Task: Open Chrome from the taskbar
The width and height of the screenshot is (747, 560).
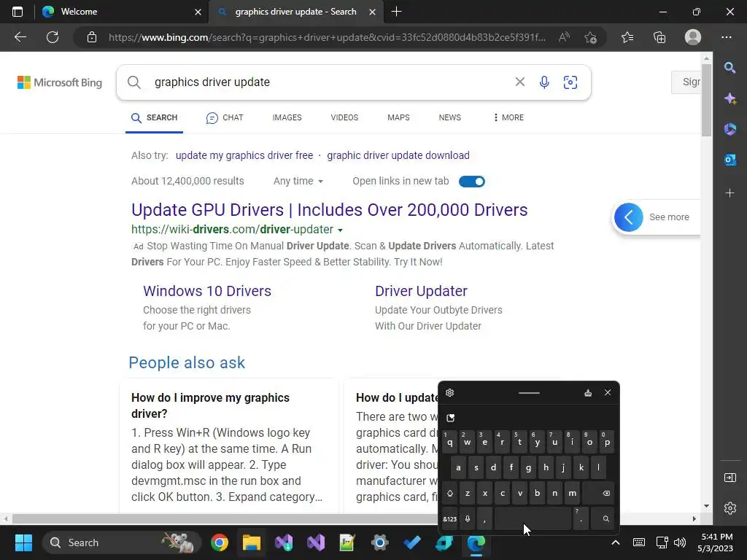Action: [x=219, y=542]
